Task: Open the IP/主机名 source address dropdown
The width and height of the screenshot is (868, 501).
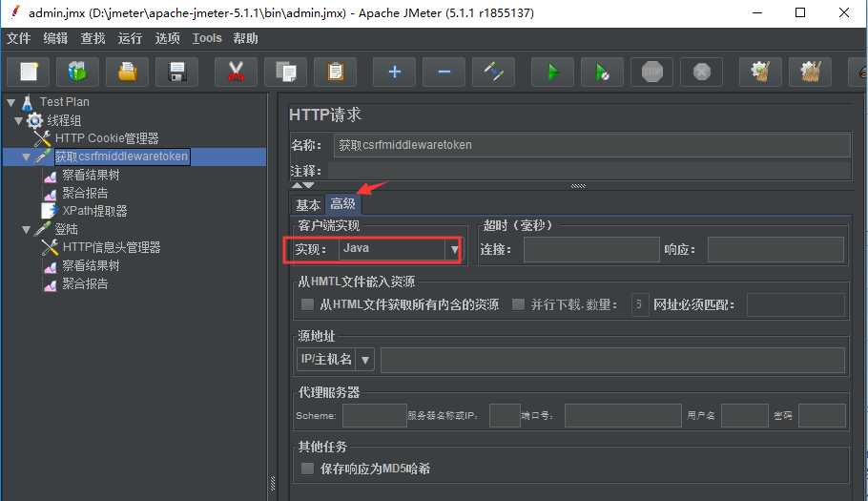Action: [x=364, y=360]
